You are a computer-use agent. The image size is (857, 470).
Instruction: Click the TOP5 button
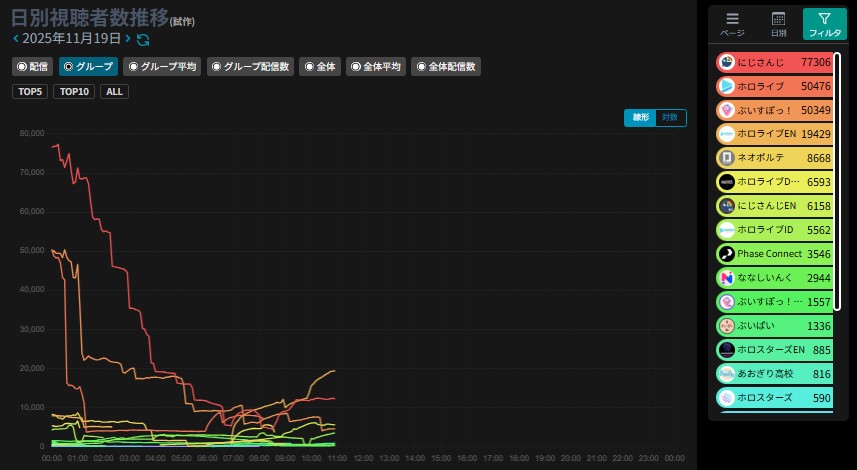point(30,92)
